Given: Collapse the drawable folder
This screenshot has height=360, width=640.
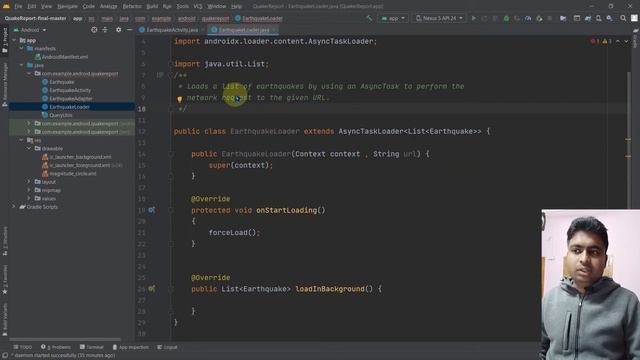Looking at the screenshot, I should tap(29, 148).
